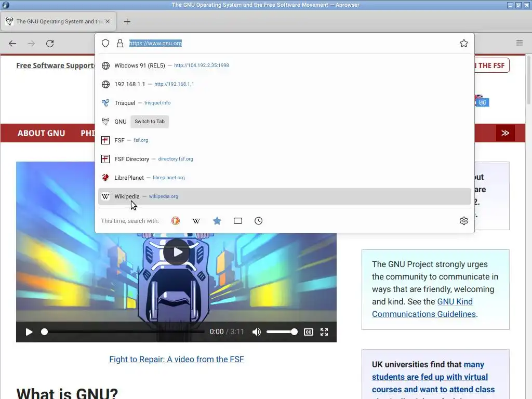Click the globe icon beside Wibdows 91
532x399 pixels.
pyautogui.click(x=105, y=65)
